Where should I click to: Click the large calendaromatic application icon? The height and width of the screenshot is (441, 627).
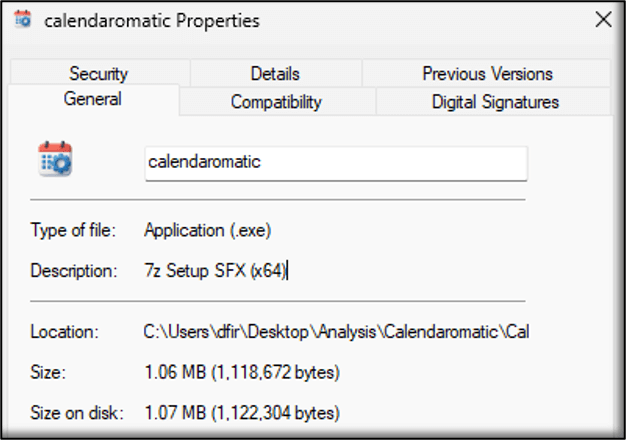[x=55, y=159]
